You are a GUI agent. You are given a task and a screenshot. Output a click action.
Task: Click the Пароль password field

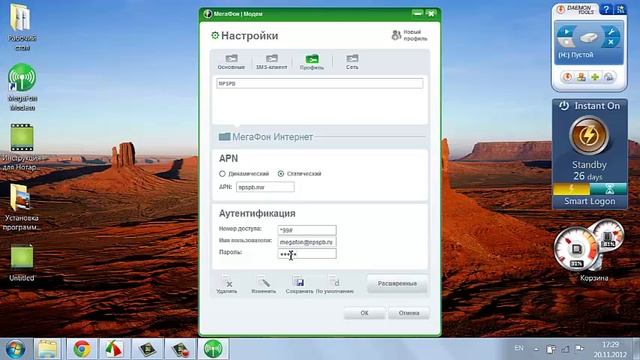tap(307, 254)
